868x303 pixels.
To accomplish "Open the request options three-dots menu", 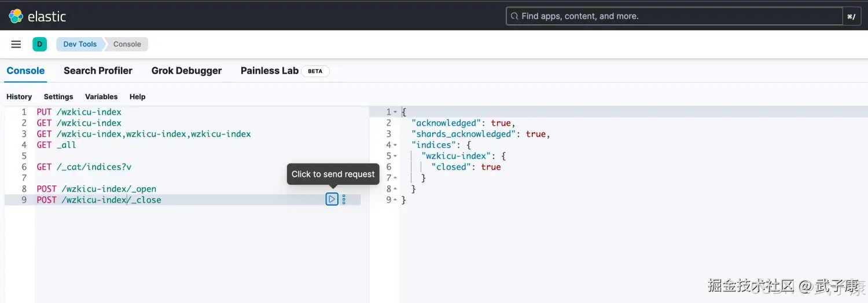I will [x=344, y=199].
